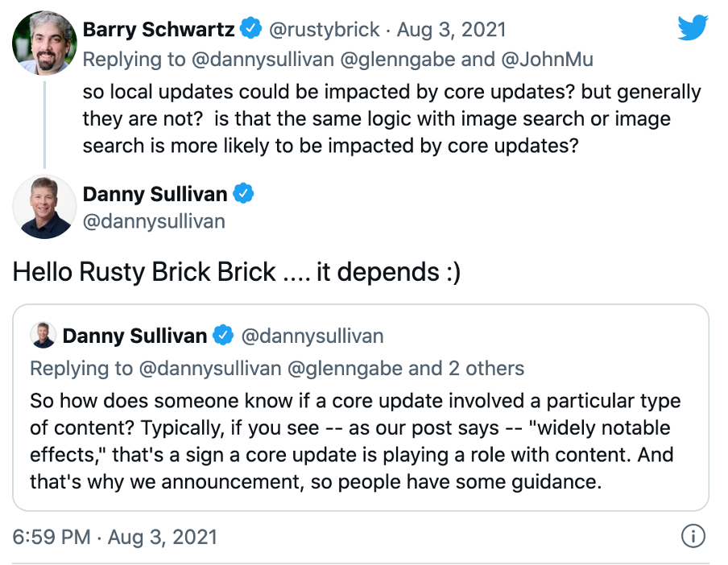
Task: Open @JohnMu mention in reply line
Action: (x=547, y=60)
